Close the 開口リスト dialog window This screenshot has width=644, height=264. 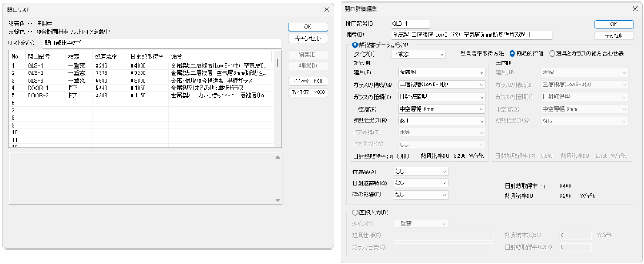327,10
